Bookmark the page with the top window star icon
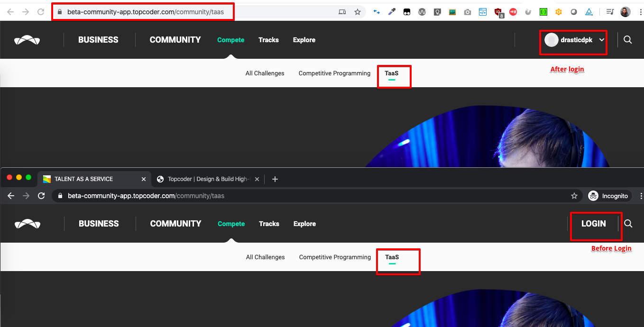 tap(358, 12)
